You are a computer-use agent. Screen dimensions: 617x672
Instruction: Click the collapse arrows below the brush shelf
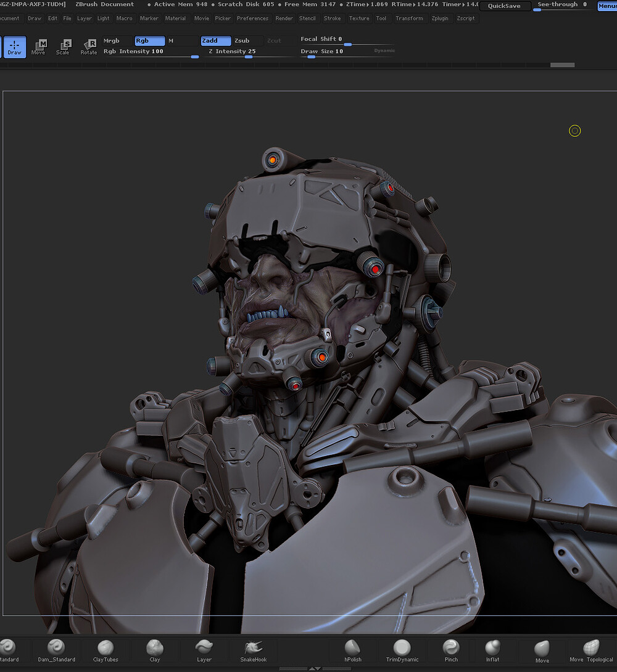click(x=315, y=668)
